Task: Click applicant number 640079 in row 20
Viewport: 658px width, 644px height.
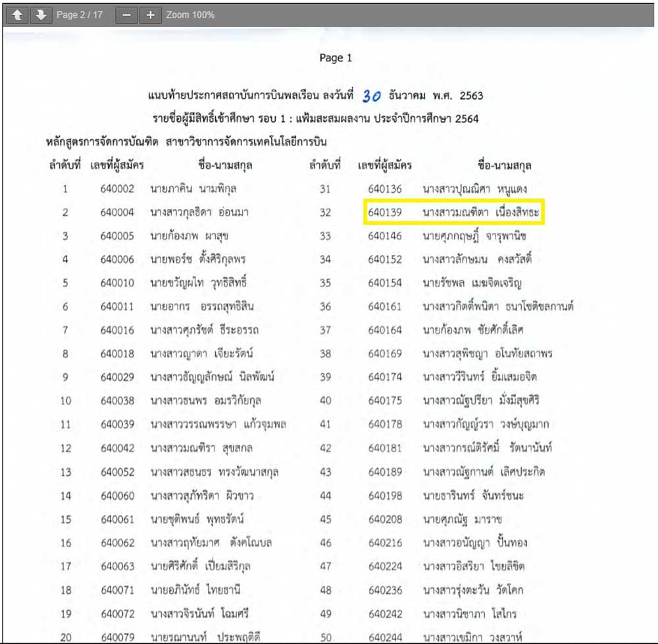Action: (118, 637)
